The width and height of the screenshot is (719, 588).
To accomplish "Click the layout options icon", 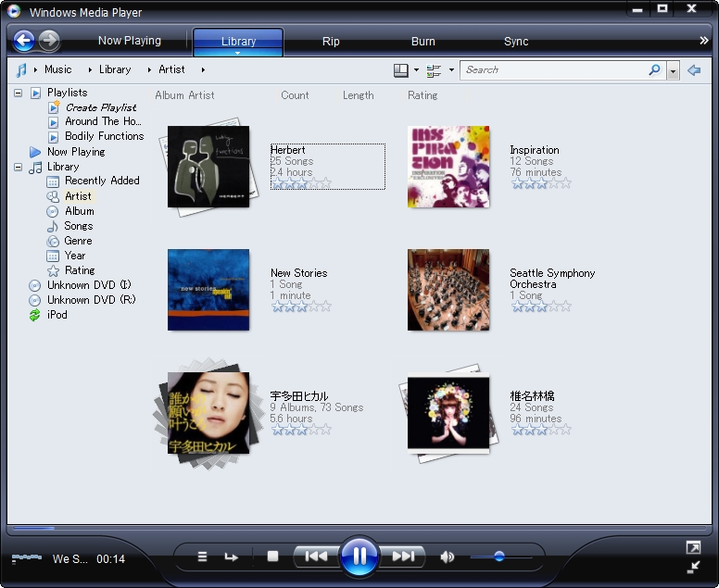I will click(x=401, y=70).
